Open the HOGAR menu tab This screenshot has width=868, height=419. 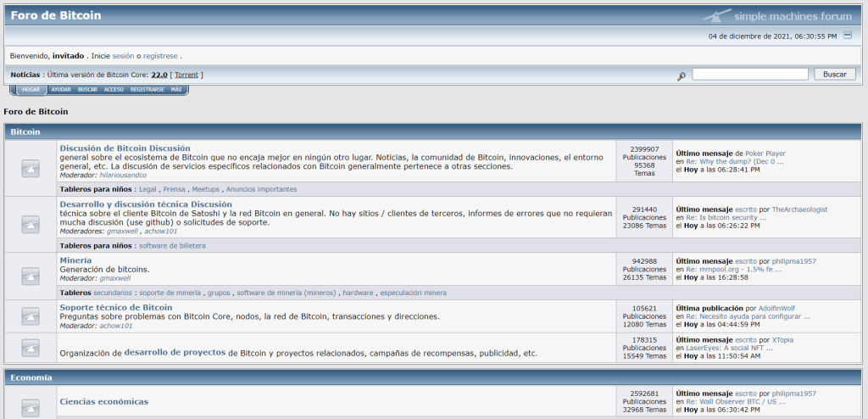[x=31, y=89]
